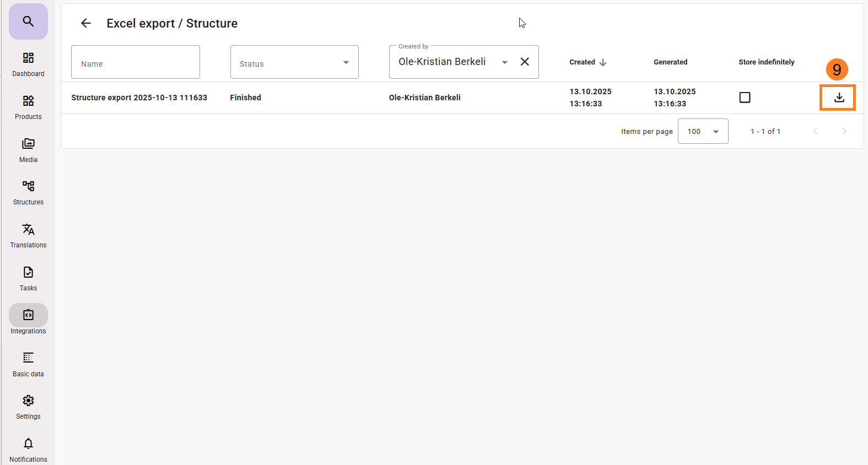Image resolution: width=868 pixels, height=465 pixels.
Task: Open the Settings page
Action: point(28,407)
